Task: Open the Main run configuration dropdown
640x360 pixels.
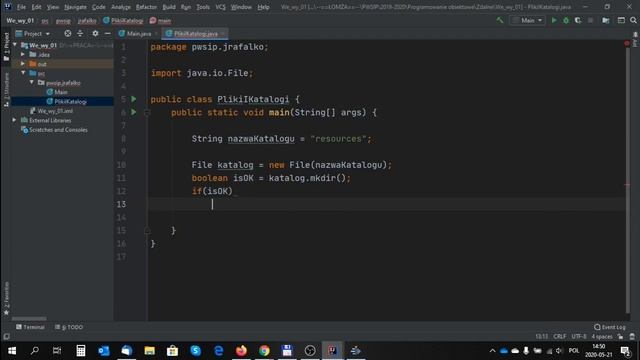Action: 527,20
